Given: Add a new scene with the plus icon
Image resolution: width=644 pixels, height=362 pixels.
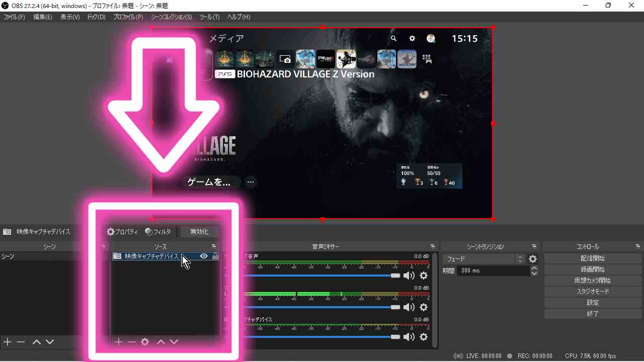Looking at the screenshot, I should (x=8, y=342).
